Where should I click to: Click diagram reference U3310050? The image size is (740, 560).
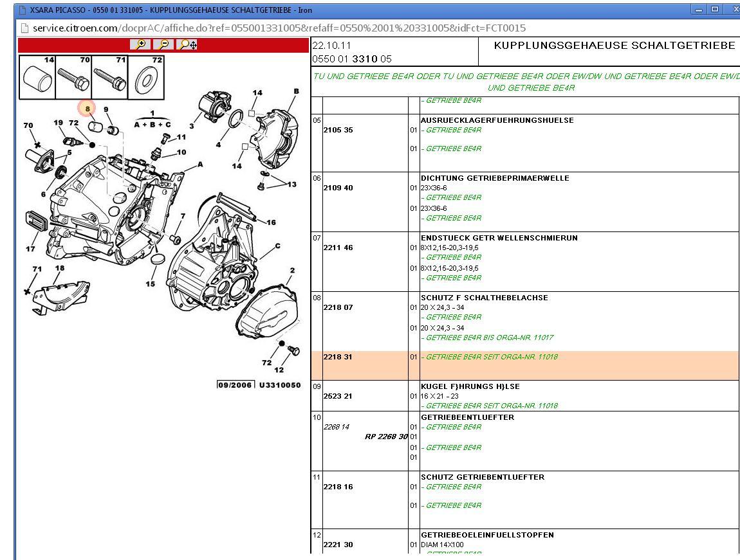pyautogui.click(x=280, y=384)
